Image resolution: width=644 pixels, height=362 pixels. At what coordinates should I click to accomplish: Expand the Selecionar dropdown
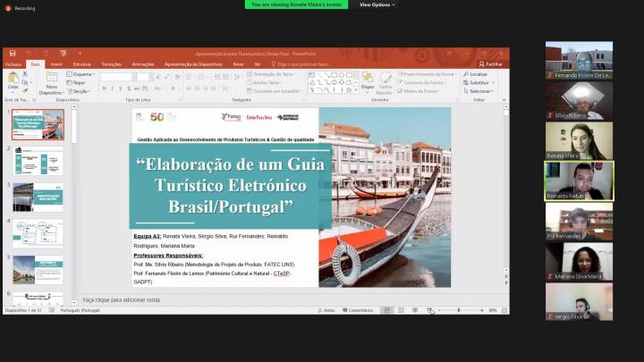[479, 91]
